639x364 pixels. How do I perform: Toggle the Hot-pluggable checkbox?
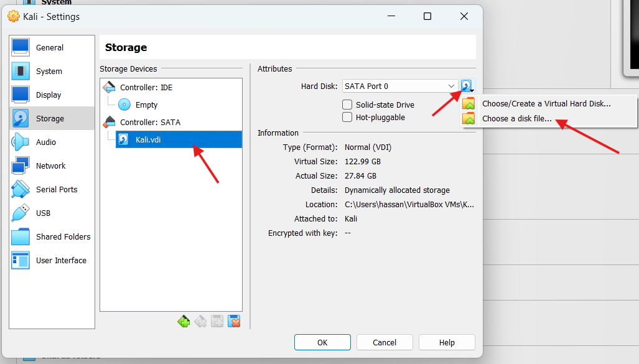[347, 118]
